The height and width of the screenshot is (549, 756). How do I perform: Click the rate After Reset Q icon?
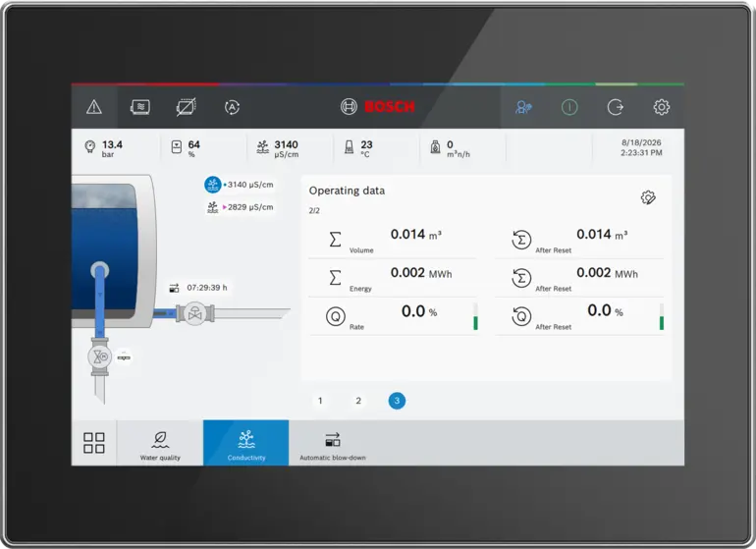[x=521, y=316]
